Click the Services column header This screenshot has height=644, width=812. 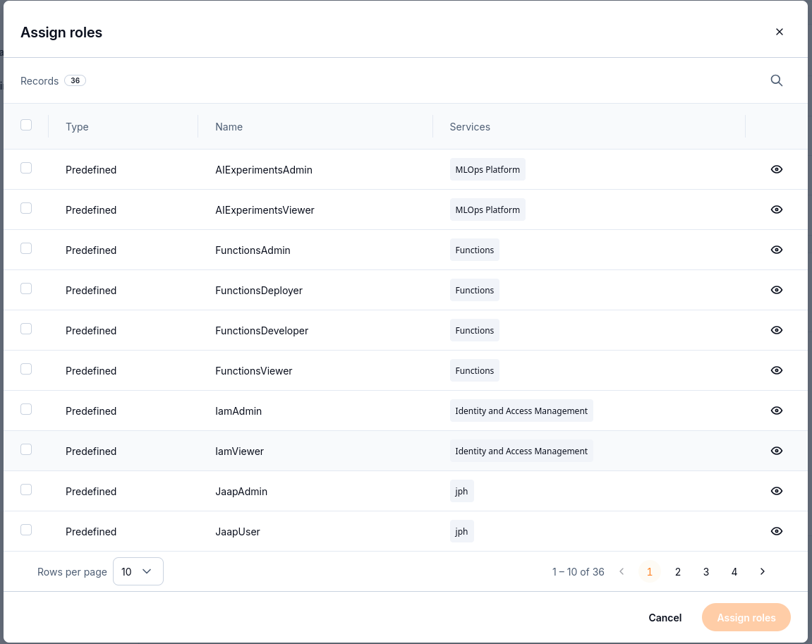tap(470, 127)
